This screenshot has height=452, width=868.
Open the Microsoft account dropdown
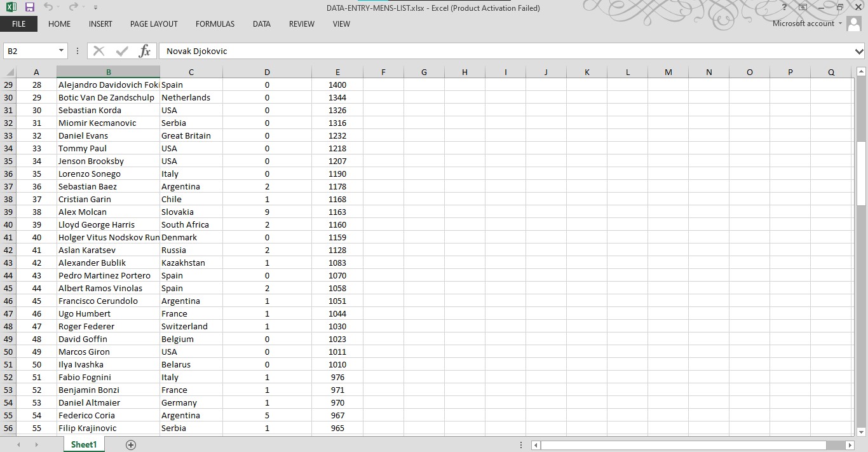[840, 24]
